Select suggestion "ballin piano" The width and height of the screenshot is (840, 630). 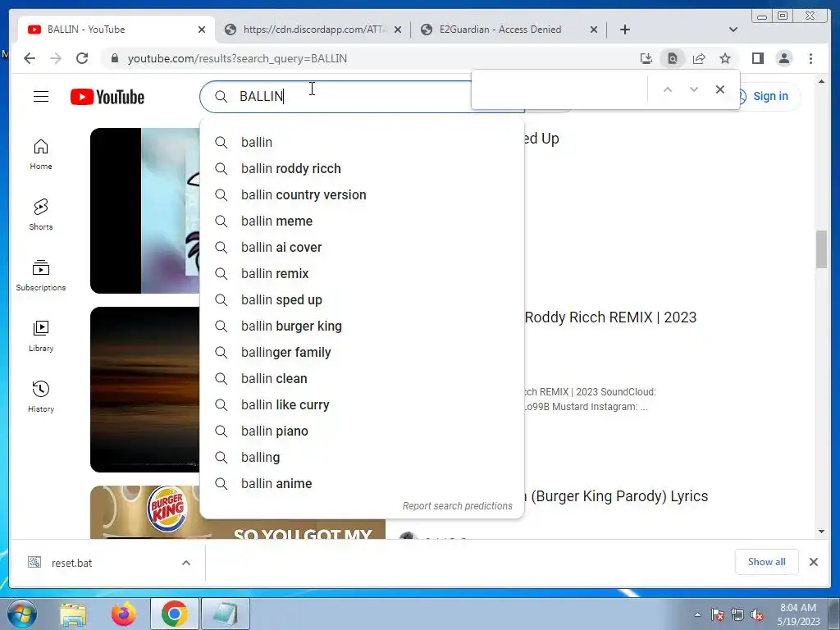362,431
